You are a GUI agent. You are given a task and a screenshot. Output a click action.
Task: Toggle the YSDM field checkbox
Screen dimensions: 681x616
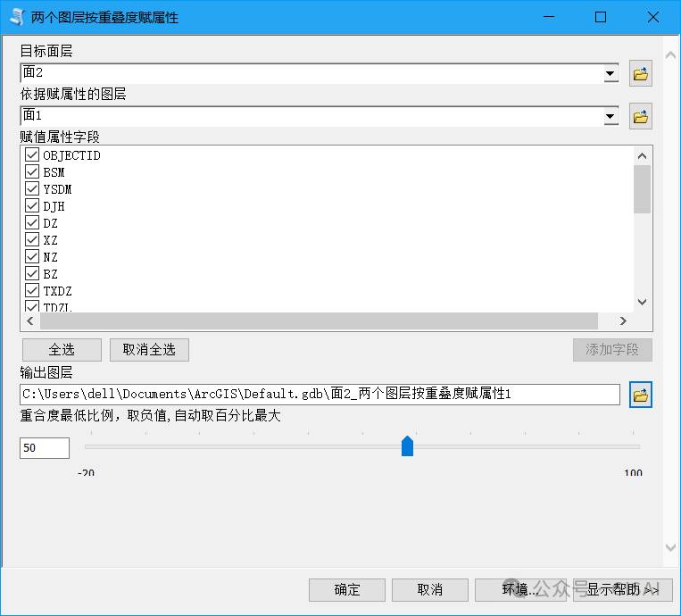[32, 188]
